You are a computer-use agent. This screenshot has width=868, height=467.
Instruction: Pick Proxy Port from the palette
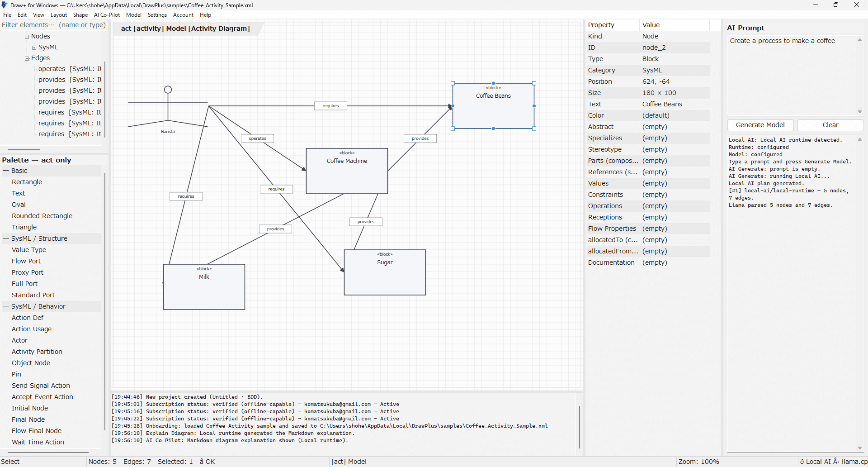coord(28,272)
